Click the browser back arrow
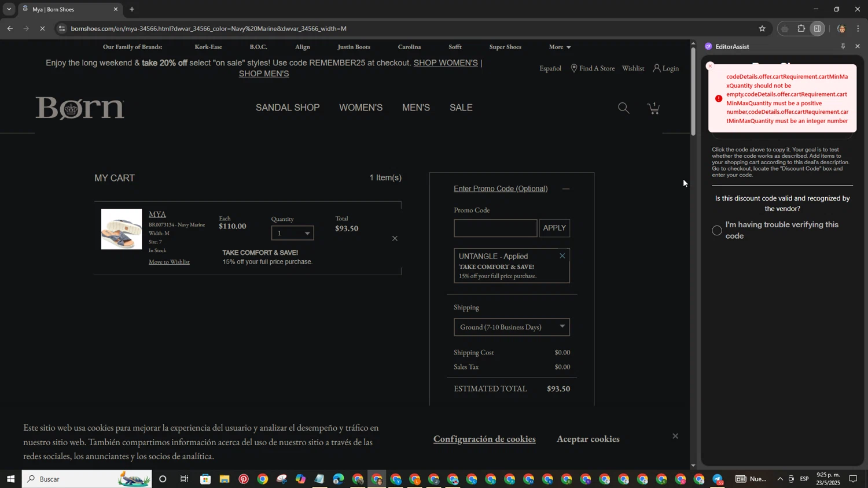868x488 pixels. tap(10, 28)
